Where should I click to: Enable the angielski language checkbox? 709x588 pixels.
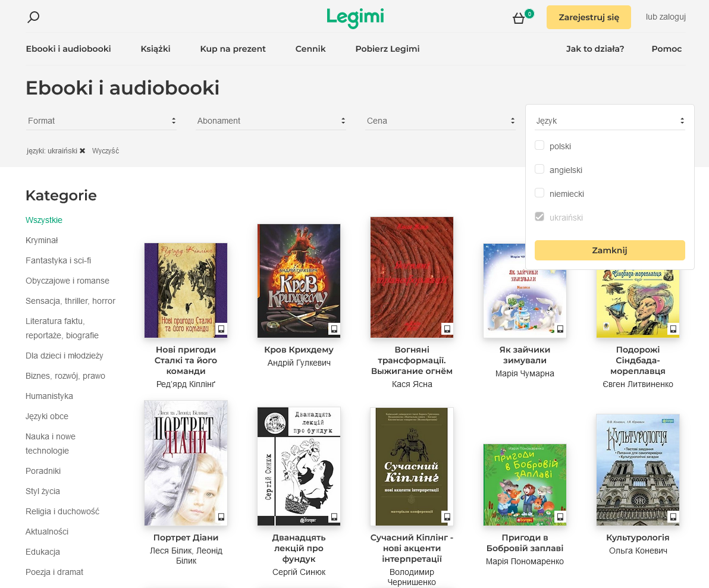tap(539, 169)
